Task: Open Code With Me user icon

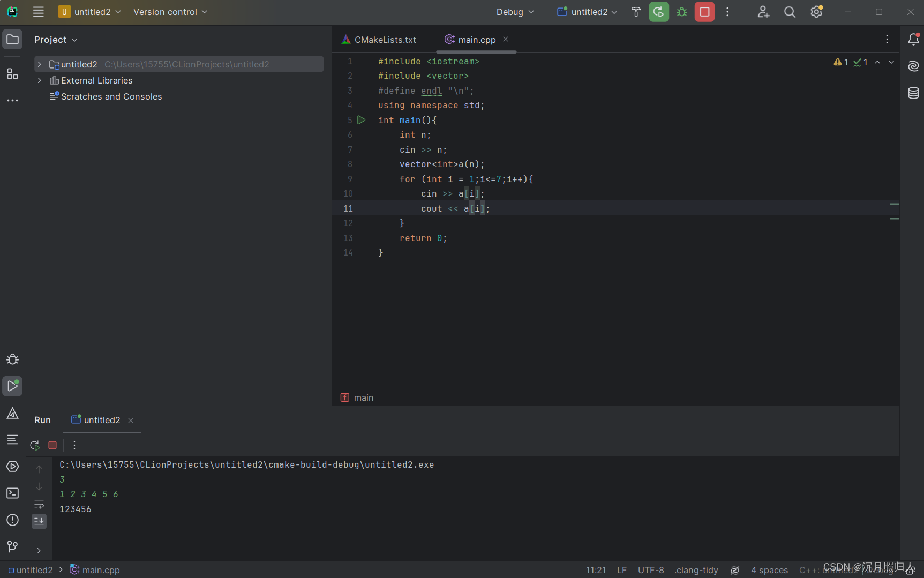Action: click(763, 12)
